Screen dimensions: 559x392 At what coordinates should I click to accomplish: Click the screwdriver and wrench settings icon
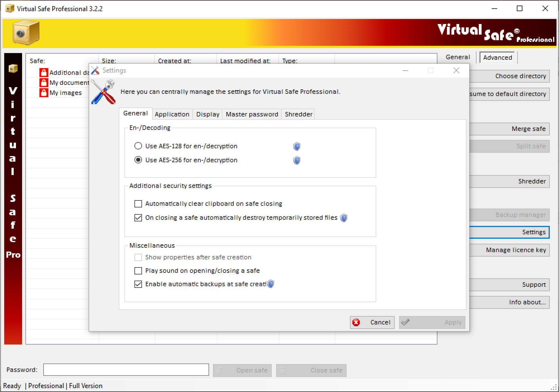(103, 92)
